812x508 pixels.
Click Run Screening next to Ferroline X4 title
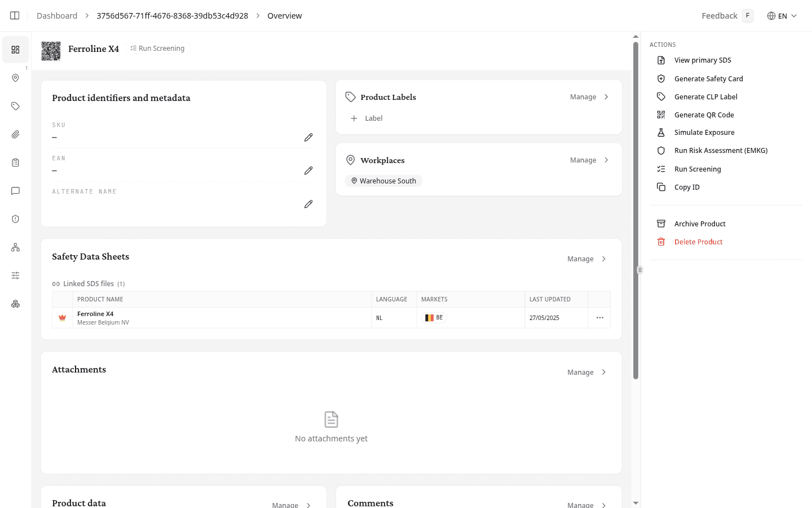coord(157,49)
